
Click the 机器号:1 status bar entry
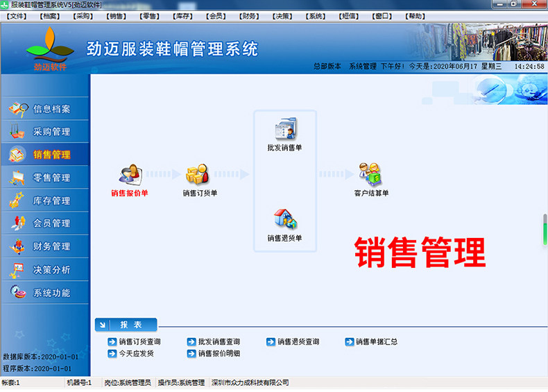pyautogui.click(x=79, y=382)
